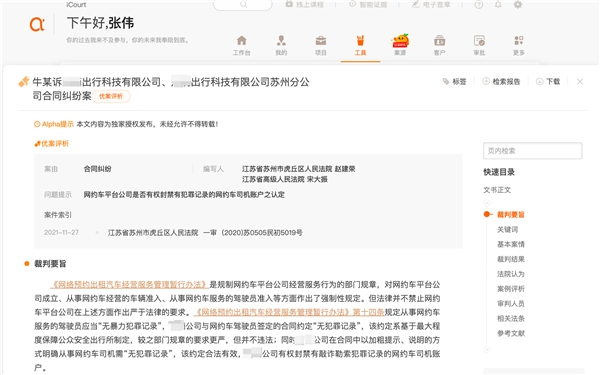Jump to 审判人员 in quick directory
Screen dimensions: 600x375
coord(510,303)
